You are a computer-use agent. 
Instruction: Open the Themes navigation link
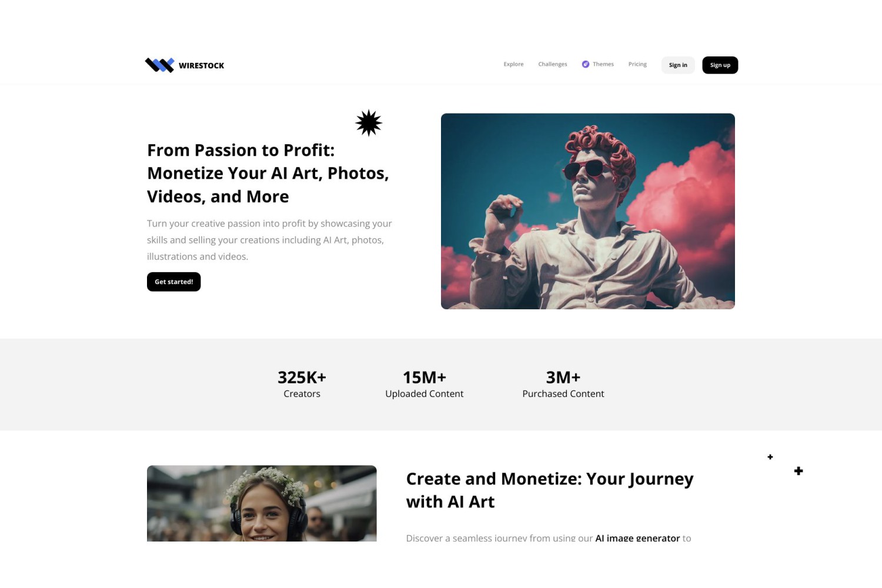(603, 64)
